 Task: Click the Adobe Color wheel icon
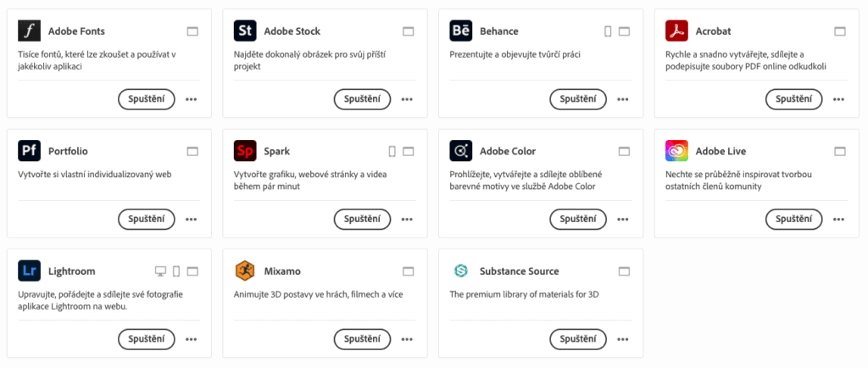coord(461,151)
